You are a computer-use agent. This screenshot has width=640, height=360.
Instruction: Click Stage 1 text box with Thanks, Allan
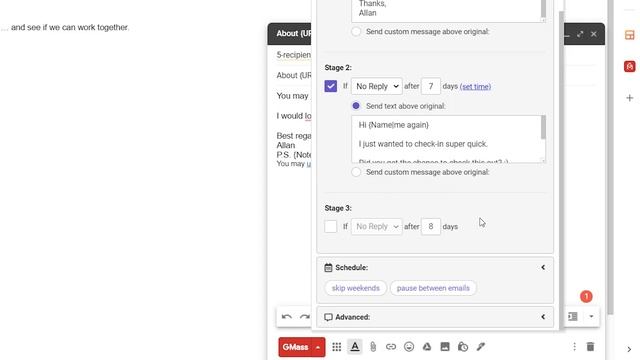[446, 11]
